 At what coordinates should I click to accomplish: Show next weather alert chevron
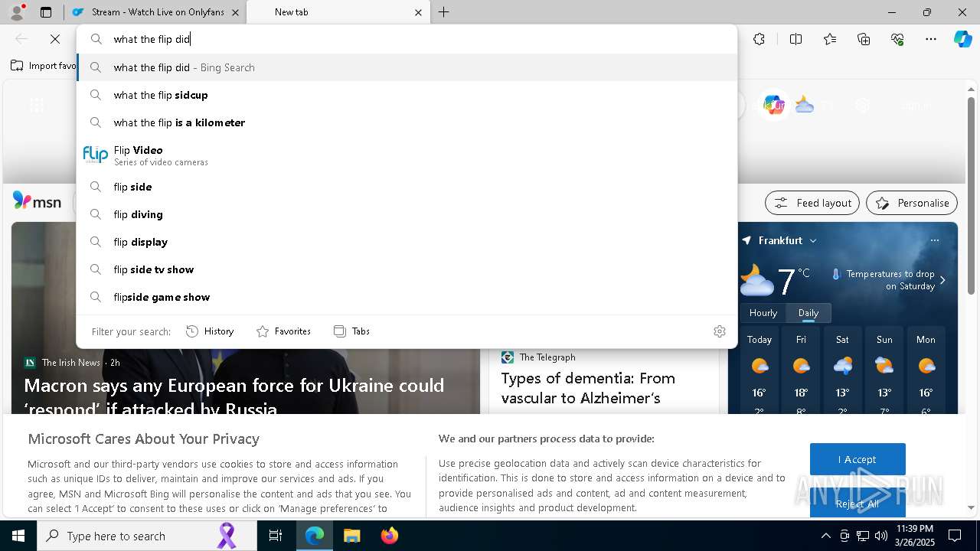(x=942, y=280)
